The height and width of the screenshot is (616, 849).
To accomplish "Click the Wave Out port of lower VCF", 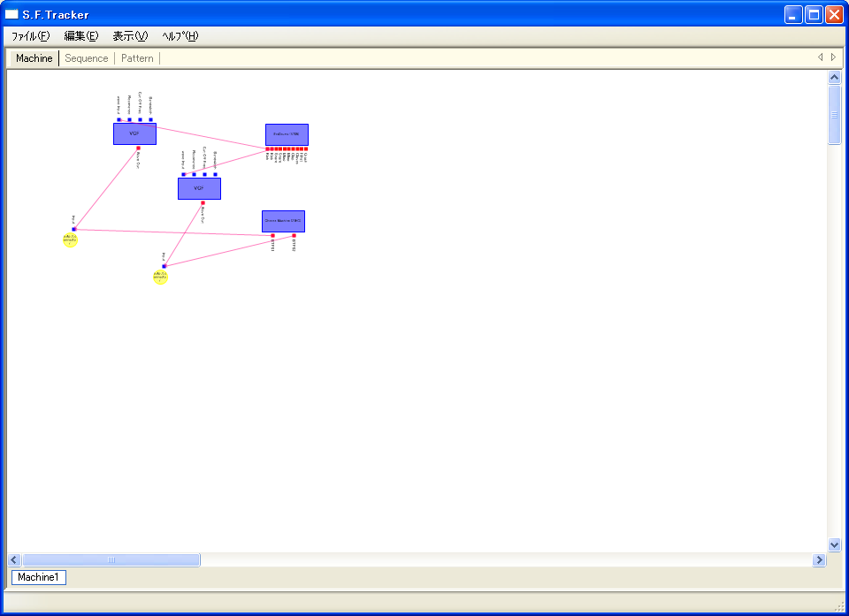I will coord(203,203).
